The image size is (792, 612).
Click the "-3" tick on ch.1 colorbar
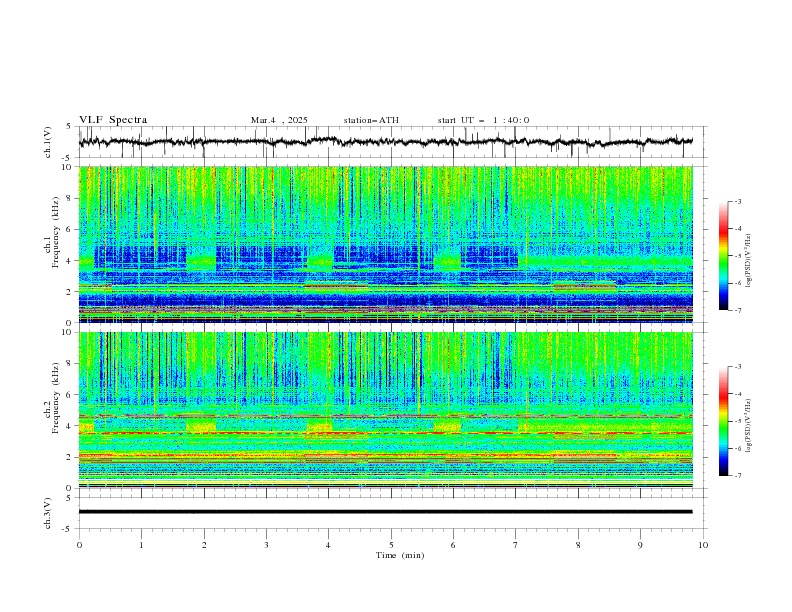[738, 201]
